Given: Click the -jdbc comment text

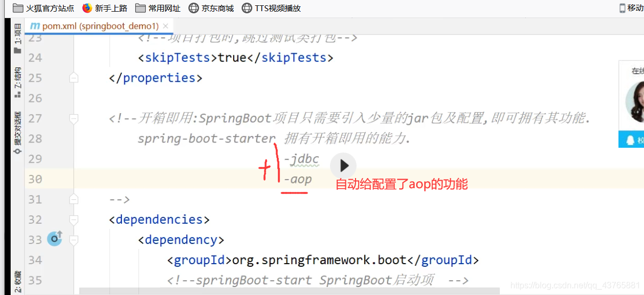Looking at the screenshot, I should [301, 159].
